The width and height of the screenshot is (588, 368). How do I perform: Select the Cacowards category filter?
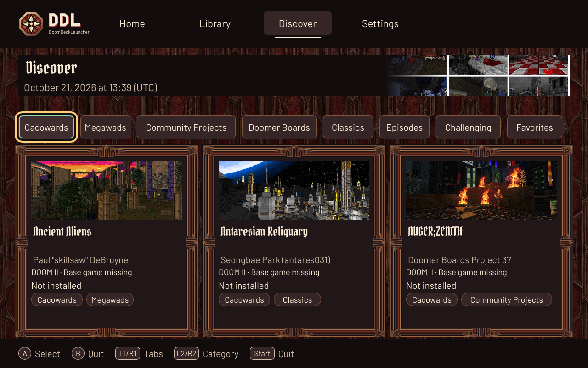(46, 127)
